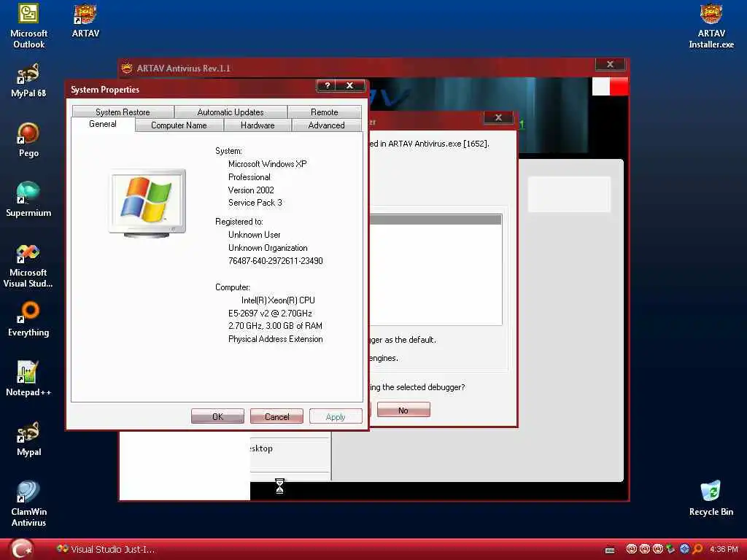The width and height of the screenshot is (747, 560).
Task: Click the ARTAV Antivirus title bar logo icon
Action: click(x=127, y=68)
